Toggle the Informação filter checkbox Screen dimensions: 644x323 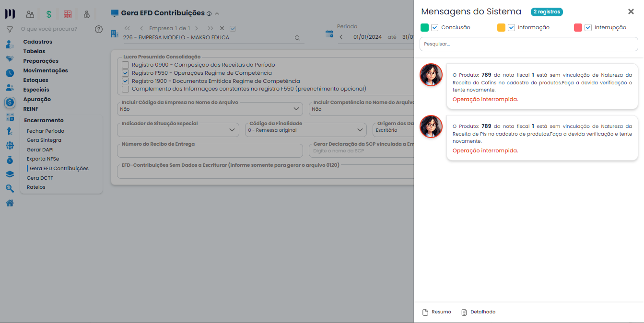click(511, 27)
